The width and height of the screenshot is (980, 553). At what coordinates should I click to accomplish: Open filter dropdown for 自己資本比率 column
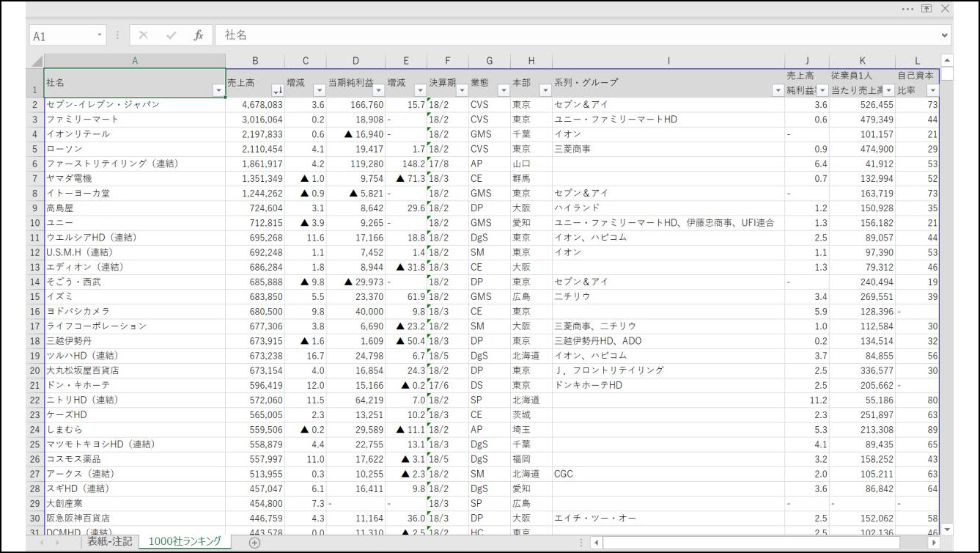[932, 90]
